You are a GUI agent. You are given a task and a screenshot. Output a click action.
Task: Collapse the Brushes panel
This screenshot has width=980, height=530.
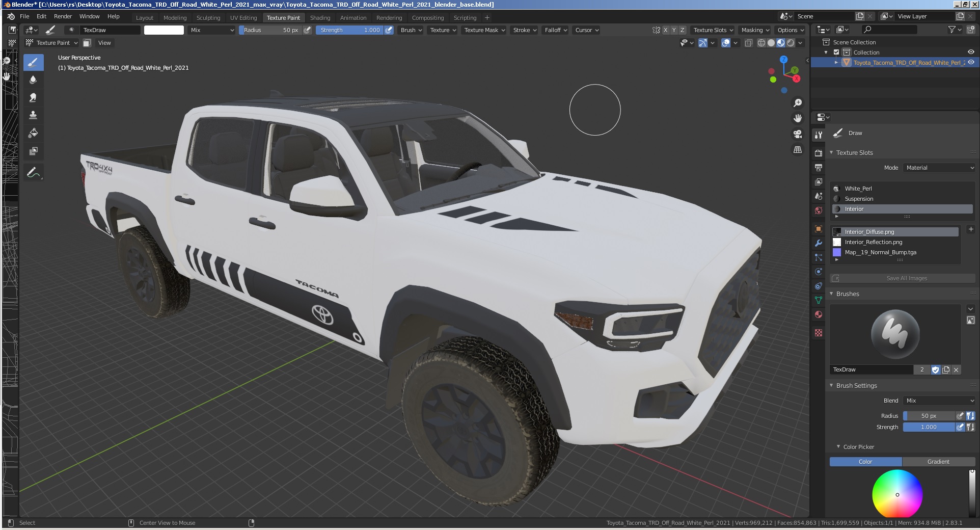click(832, 294)
